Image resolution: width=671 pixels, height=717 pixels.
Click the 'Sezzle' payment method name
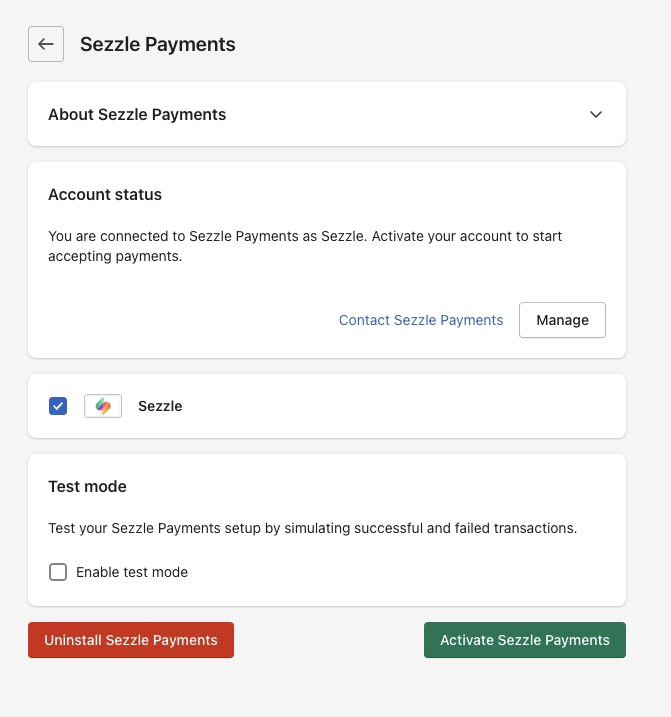(160, 406)
